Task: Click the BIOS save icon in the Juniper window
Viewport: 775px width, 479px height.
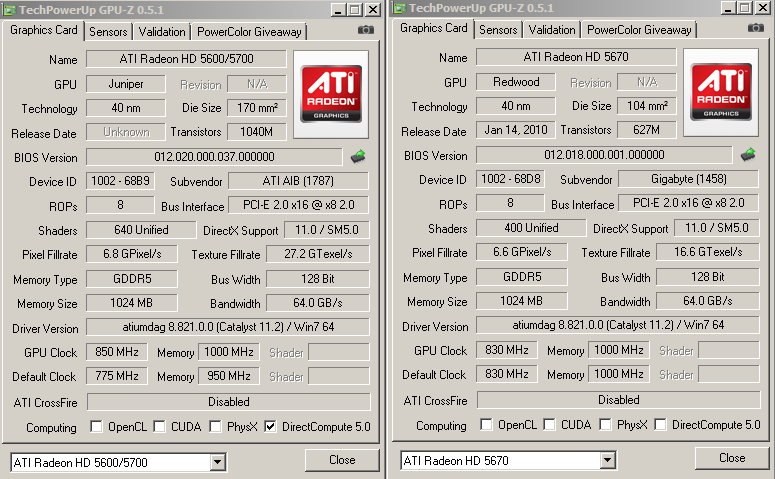Action: (x=358, y=157)
